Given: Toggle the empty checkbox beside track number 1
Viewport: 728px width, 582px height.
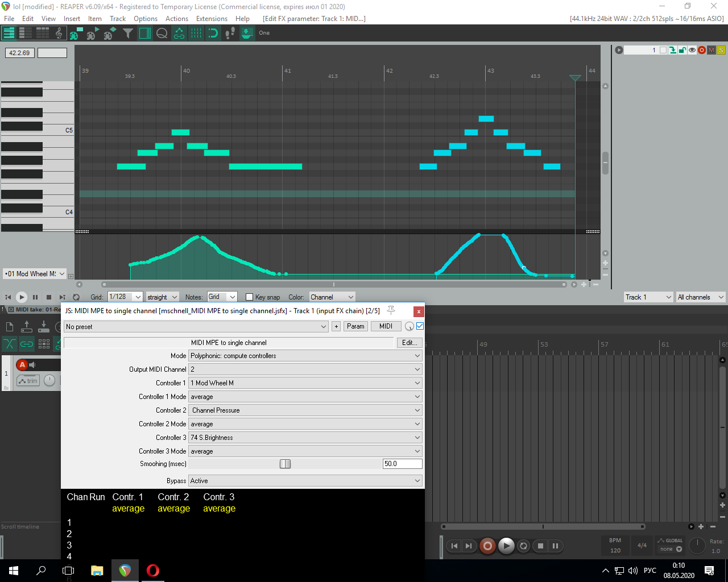Looking at the screenshot, I should pos(663,50).
